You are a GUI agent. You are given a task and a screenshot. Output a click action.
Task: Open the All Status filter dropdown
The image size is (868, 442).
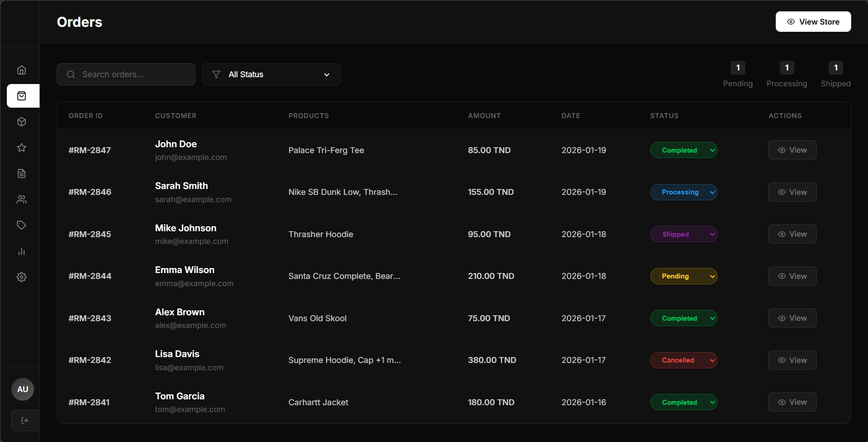[271, 74]
